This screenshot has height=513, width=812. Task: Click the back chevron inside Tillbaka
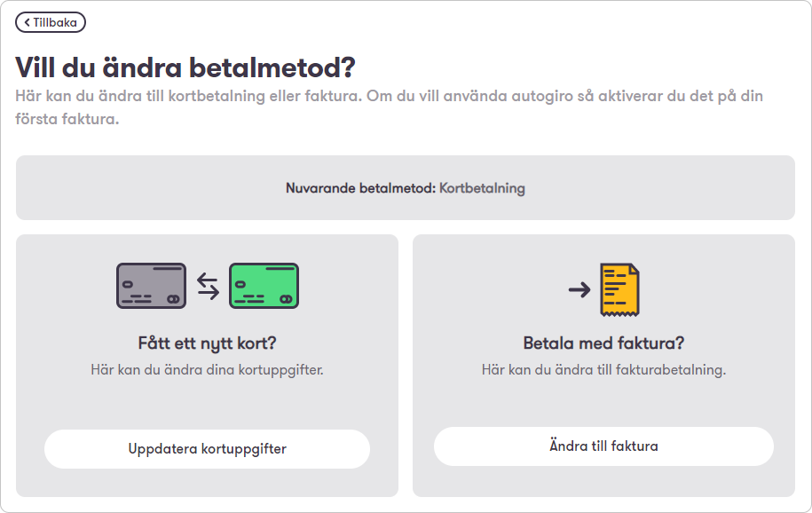(x=28, y=22)
